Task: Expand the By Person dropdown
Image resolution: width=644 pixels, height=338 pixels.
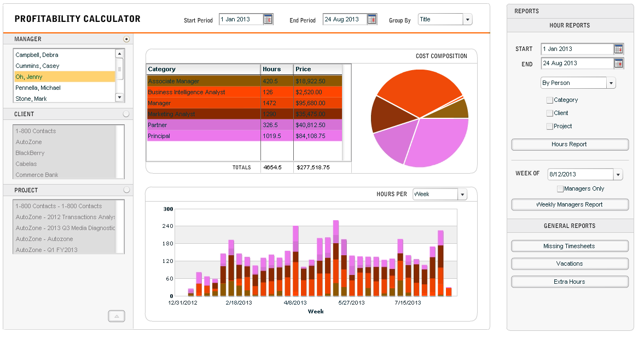Action: point(611,83)
